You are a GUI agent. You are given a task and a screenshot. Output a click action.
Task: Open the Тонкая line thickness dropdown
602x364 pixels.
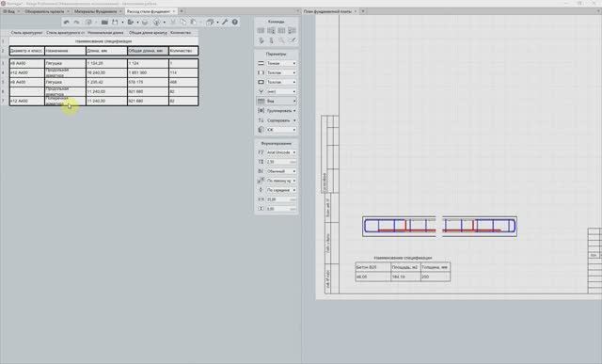click(x=281, y=63)
